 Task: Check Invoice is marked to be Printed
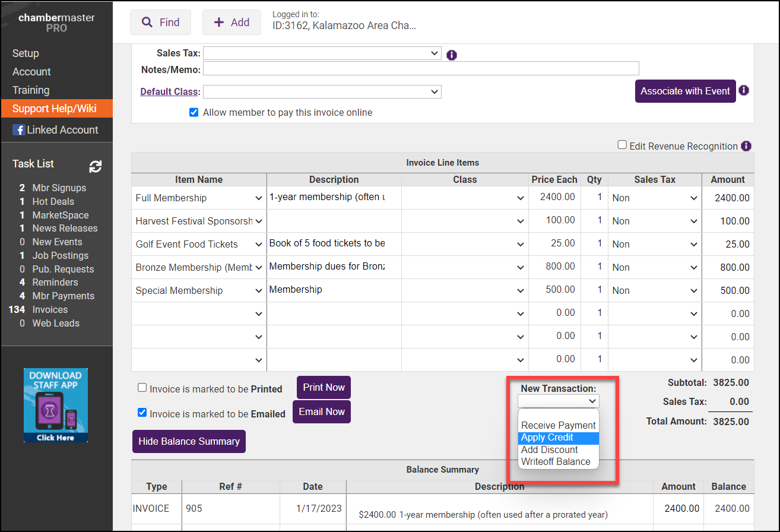142,388
